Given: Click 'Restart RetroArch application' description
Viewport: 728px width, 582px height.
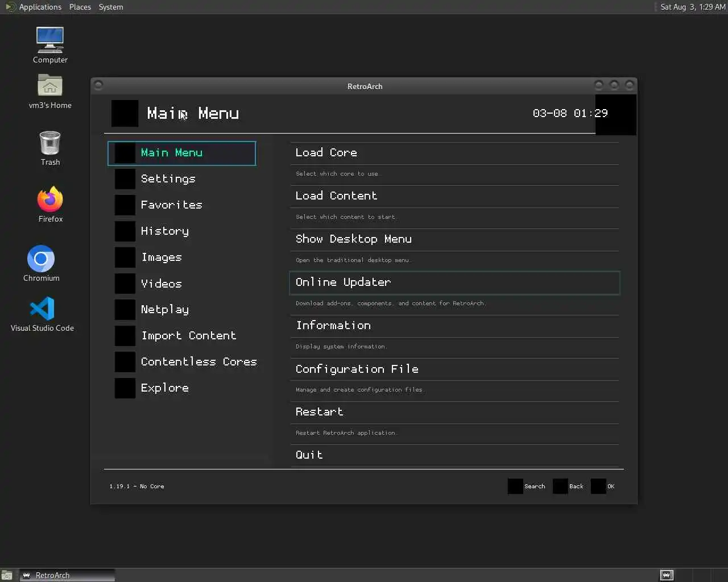Looking at the screenshot, I should click(346, 433).
